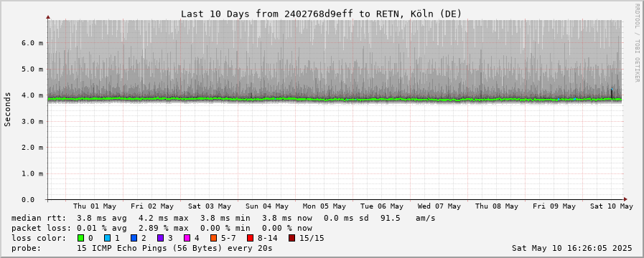Click the Wed 07 May axis label
The width and height of the screenshot is (644, 258).
tap(439, 206)
